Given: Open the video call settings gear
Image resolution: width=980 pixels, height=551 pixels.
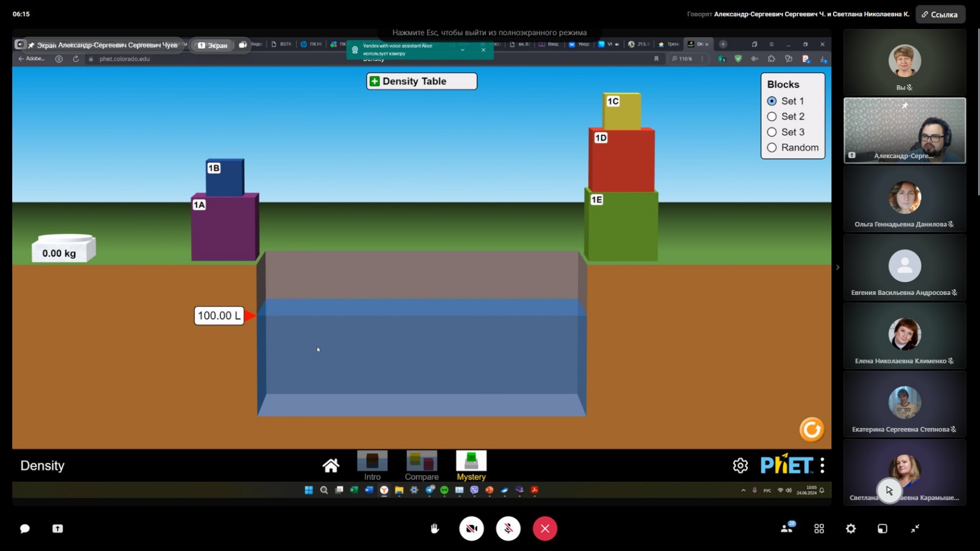Looking at the screenshot, I should pos(851,528).
